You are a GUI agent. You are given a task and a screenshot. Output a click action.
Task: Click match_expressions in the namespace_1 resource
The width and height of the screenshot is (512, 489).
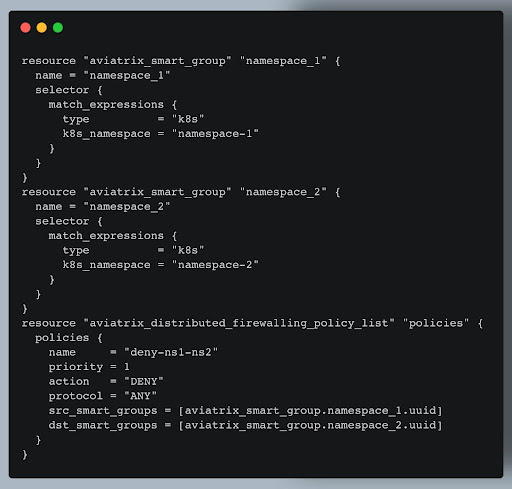[106, 104]
